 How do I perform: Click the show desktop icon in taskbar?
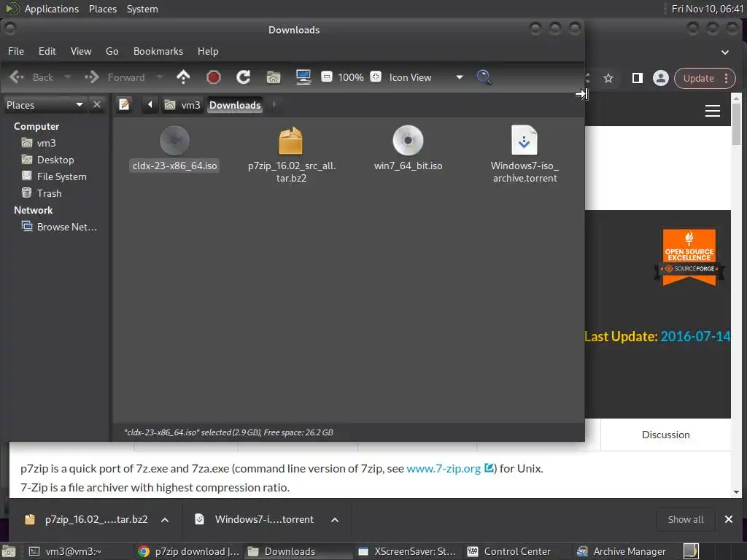9,551
